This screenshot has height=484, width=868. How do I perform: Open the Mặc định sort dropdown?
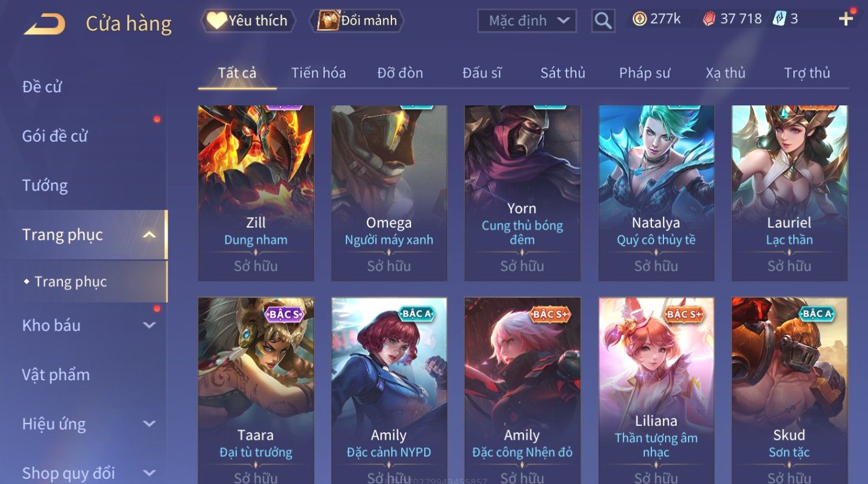click(527, 21)
